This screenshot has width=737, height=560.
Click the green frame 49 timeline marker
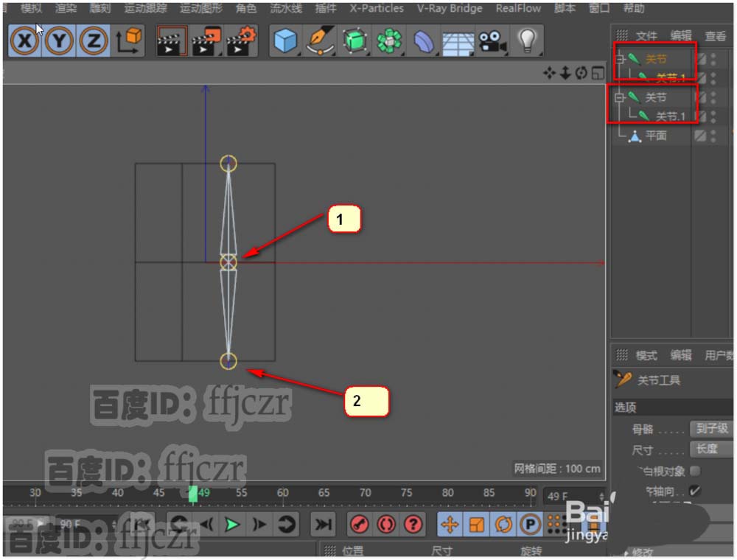coord(192,494)
